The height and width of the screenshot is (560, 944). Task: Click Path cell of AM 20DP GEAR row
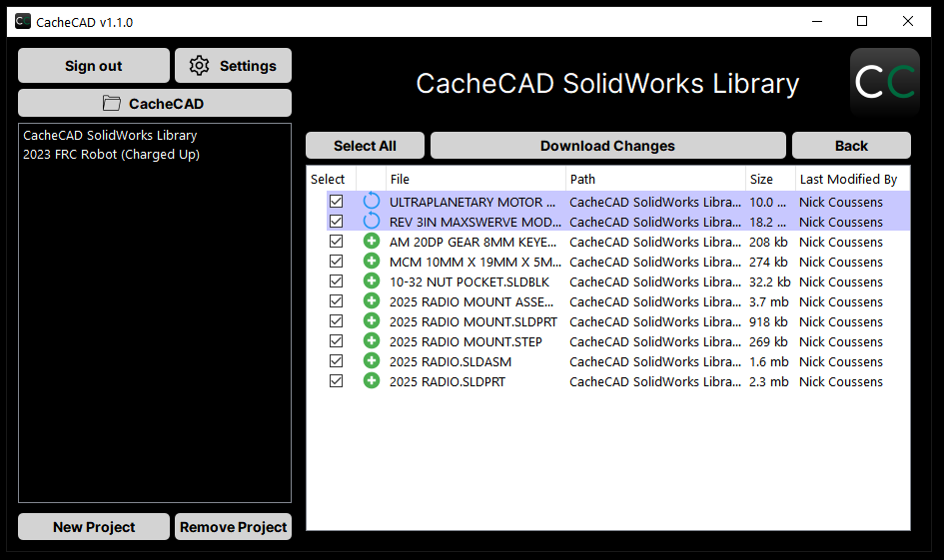pyautogui.click(x=655, y=242)
